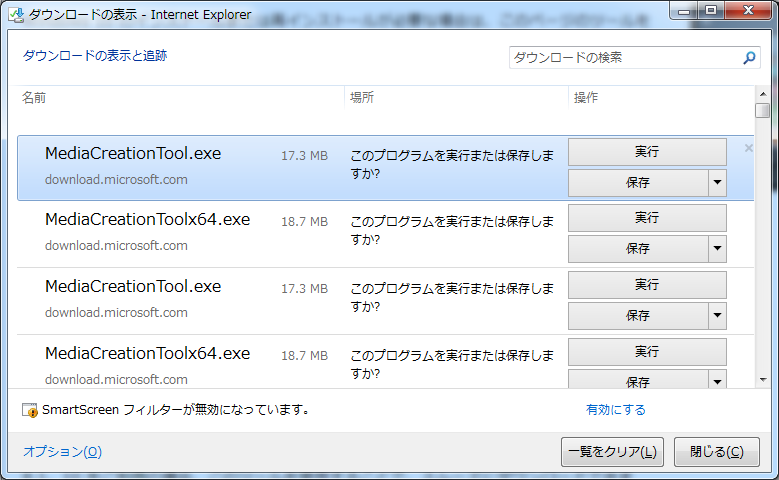The height and width of the screenshot is (480, 779).
Task: Save the first MediaCreationTool.exe (保存)
Action: 638,183
